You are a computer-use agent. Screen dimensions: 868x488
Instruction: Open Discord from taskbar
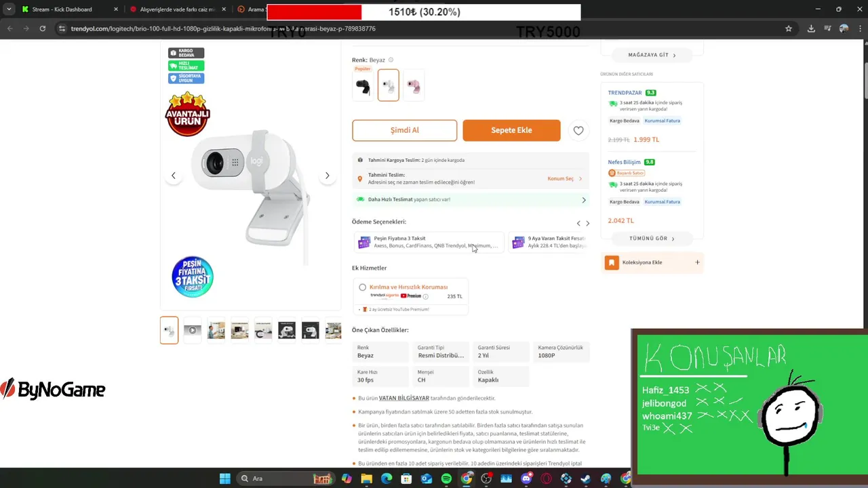click(526, 479)
